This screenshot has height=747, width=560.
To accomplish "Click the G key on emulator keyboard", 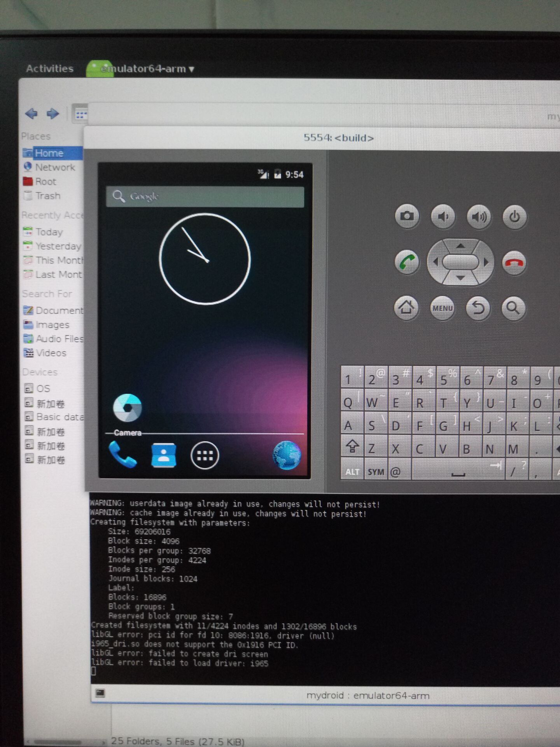I will 447,424.
